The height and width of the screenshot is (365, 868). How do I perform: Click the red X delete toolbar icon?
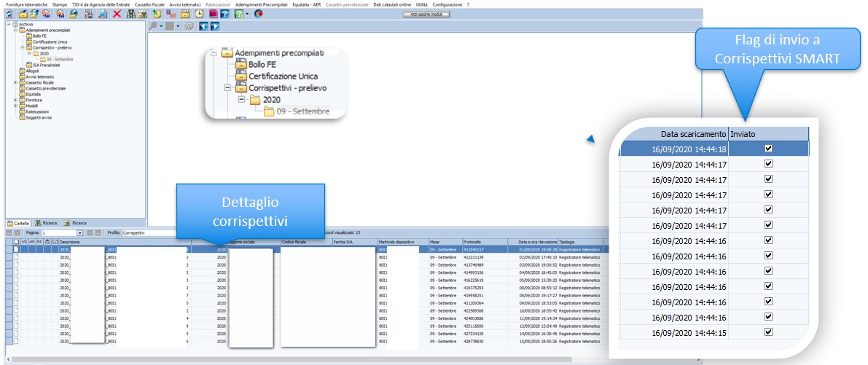pos(117,14)
